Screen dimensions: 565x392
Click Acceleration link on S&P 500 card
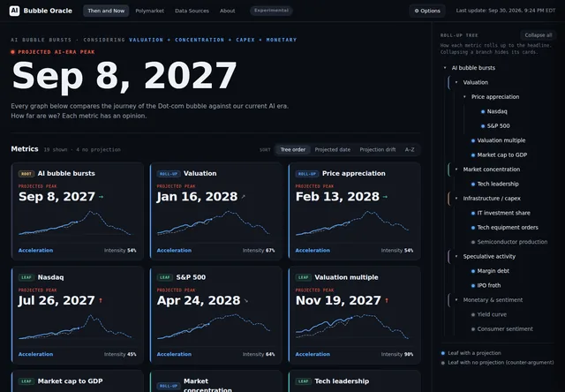pyautogui.click(x=174, y=354)
